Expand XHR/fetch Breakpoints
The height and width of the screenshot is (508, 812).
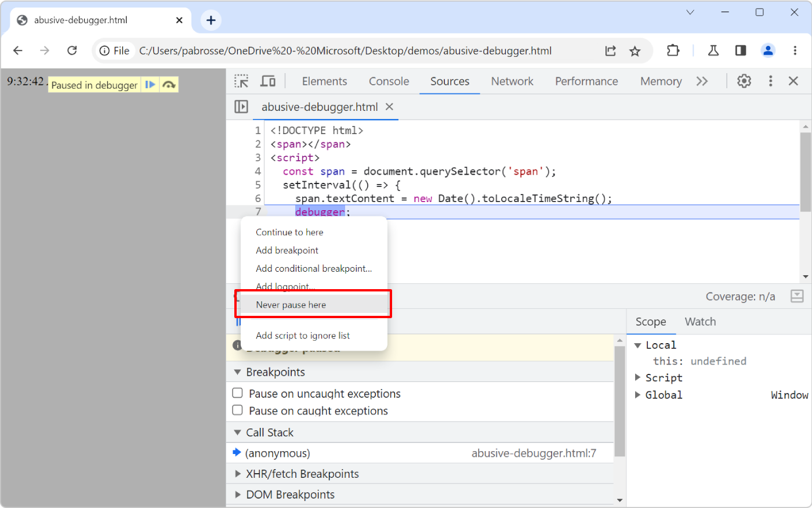point(237,474)
